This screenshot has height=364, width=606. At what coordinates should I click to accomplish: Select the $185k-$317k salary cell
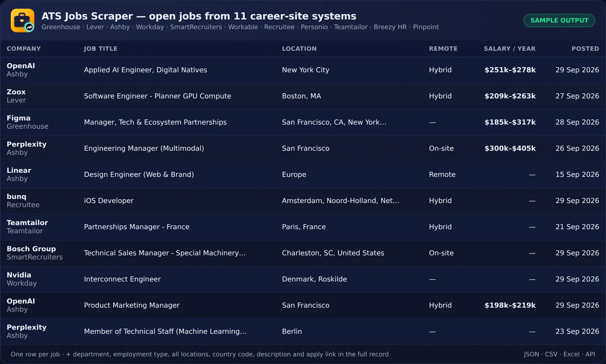510,122
